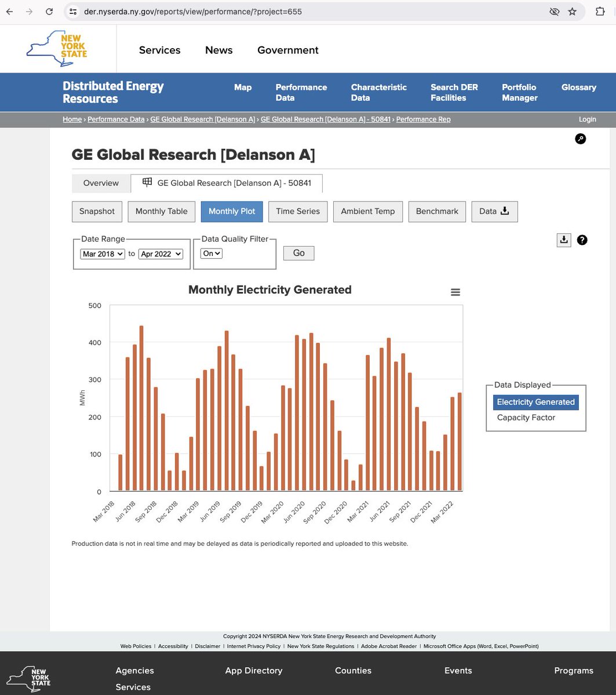Click the Adobe Acrobat Reader footer link
Viewport: 616px width, 695px height.
click(389, 646)
